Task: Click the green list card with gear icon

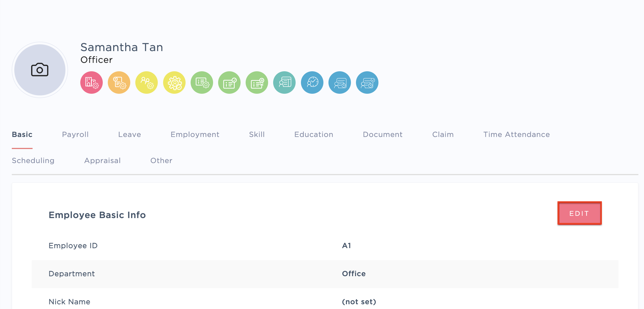Action: (202, 83)
